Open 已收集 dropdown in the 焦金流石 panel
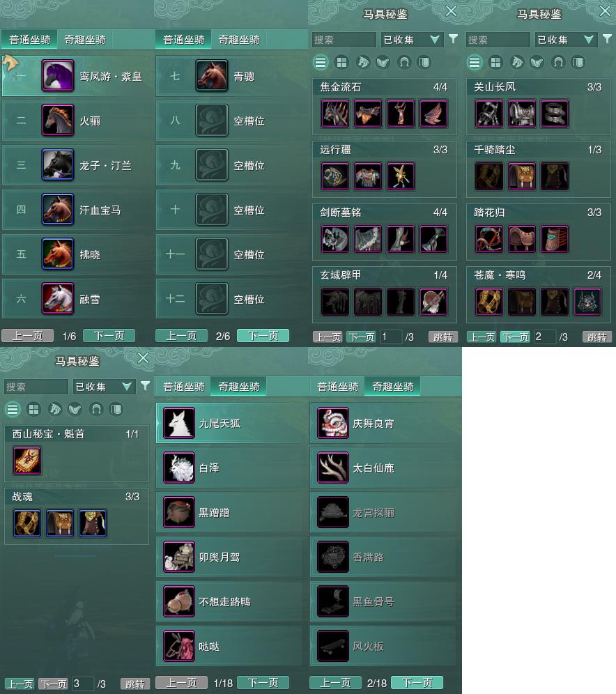 (412, 40)
